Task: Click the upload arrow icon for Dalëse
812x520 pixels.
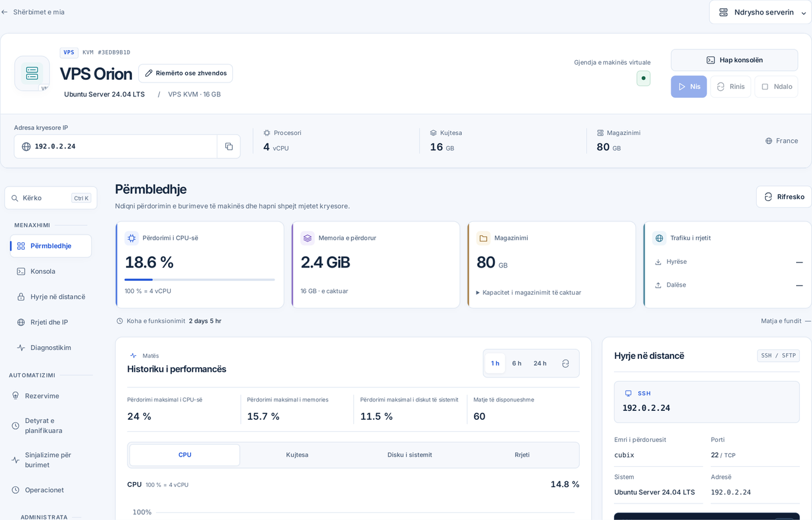Action: pyautogui.click(x=658, y=285)
